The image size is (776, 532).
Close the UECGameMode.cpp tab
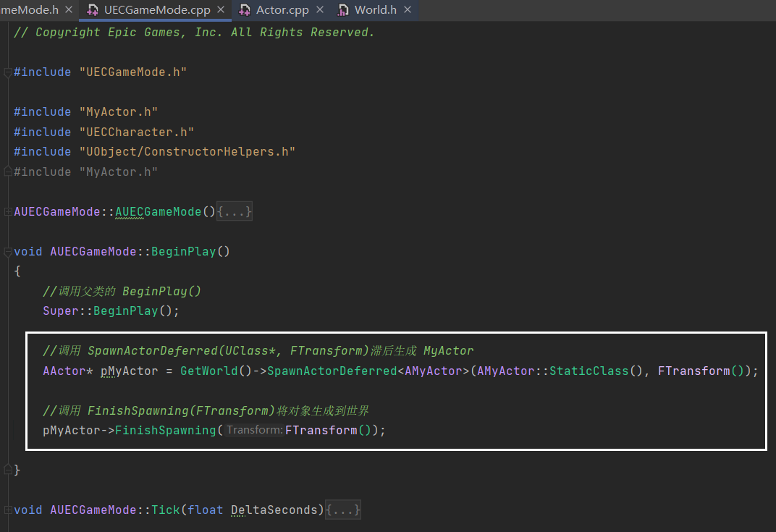(x=221, y=10)
